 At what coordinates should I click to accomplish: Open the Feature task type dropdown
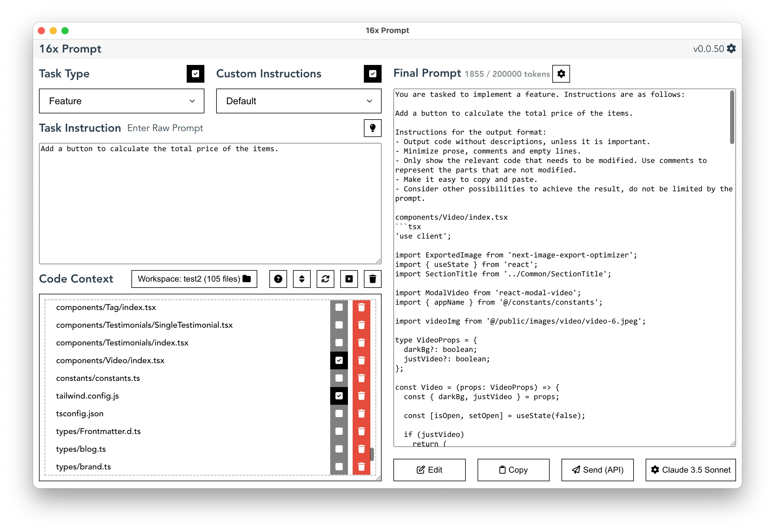coord(121,101)
